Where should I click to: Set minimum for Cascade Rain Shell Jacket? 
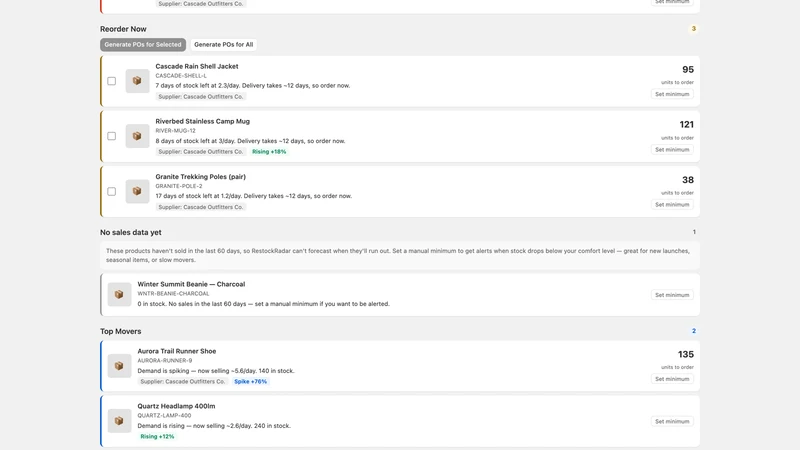(672, 94)
